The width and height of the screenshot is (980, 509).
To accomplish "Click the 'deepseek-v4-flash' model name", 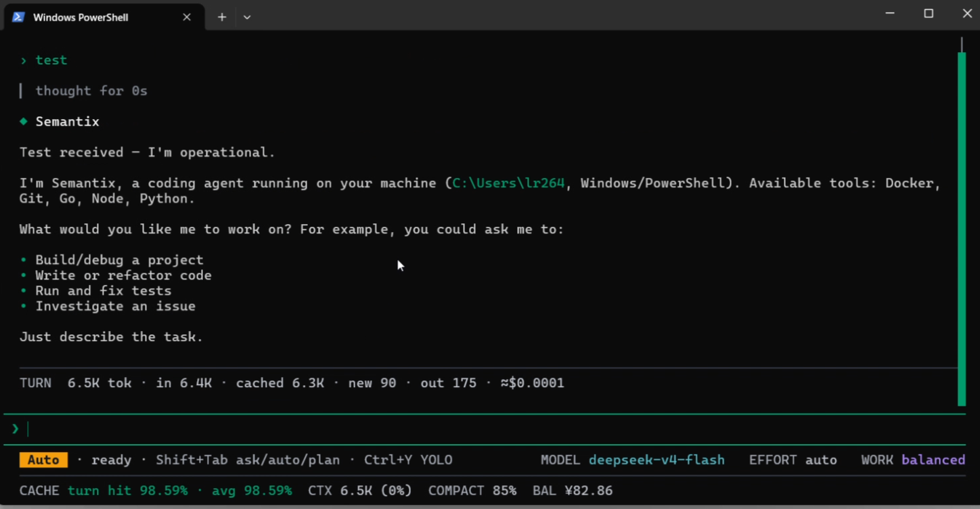I will click(656, 460).
